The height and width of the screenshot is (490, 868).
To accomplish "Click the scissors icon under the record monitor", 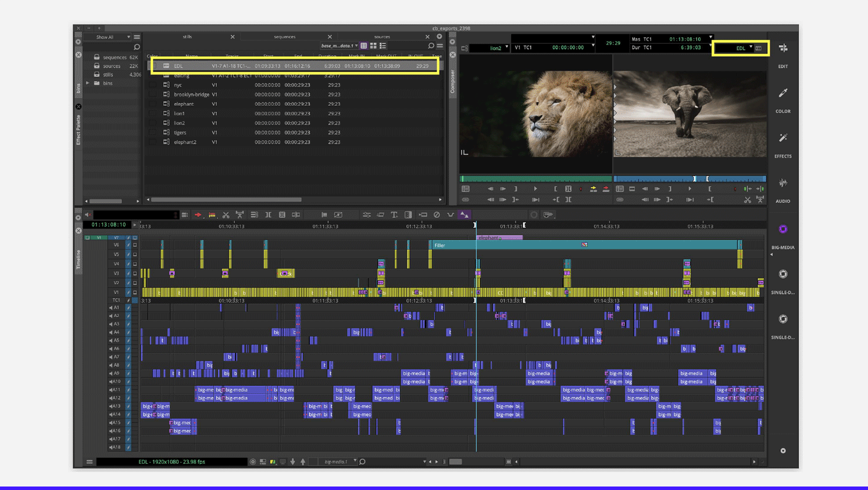I will coord(747,200).
